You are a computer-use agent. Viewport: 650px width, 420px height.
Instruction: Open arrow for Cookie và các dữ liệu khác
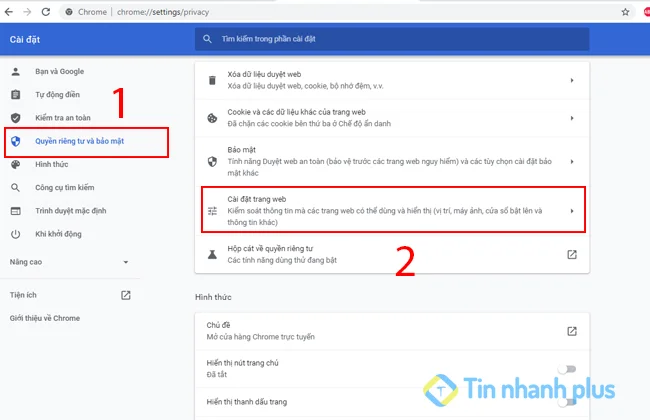pos(572,118)
